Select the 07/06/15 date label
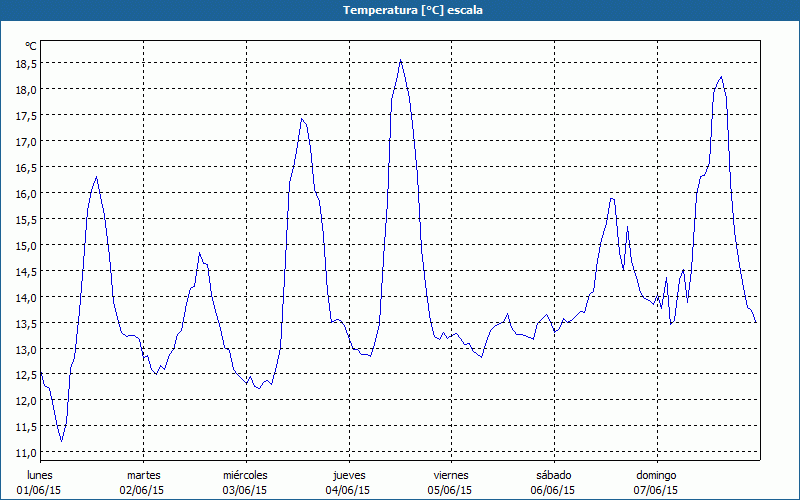Viewport: 800px width, 500px height. click(x=656, y=490)
